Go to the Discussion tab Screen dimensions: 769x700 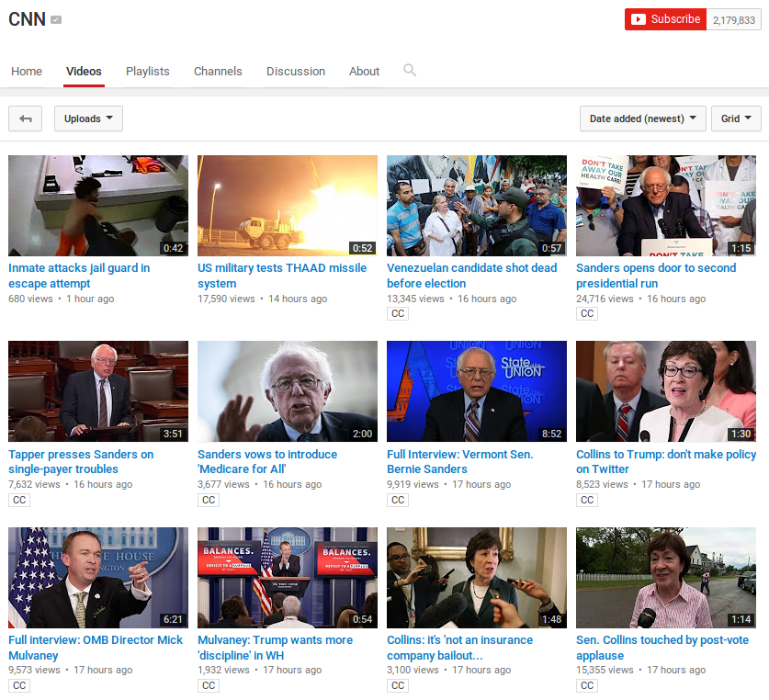tap(296, 72)
